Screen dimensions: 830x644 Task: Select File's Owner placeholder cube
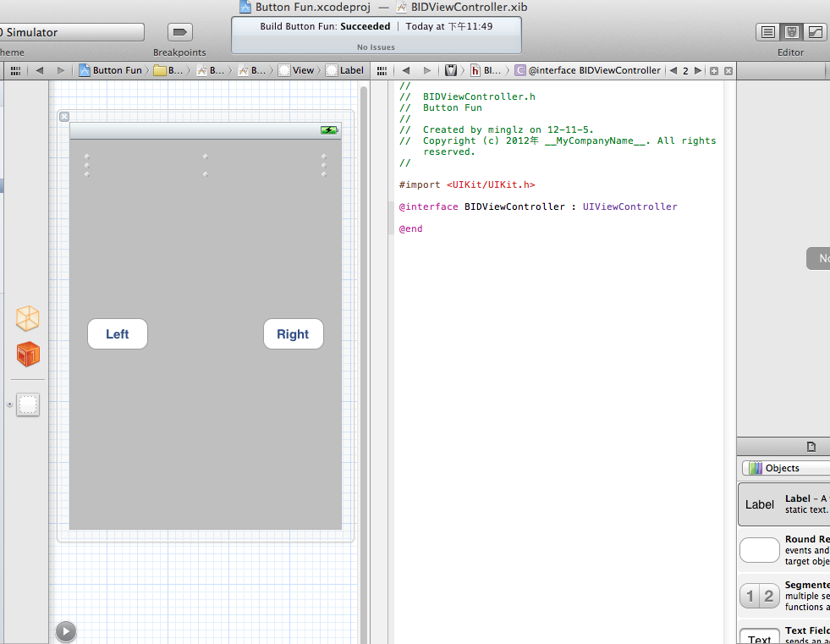pos(28,318)
